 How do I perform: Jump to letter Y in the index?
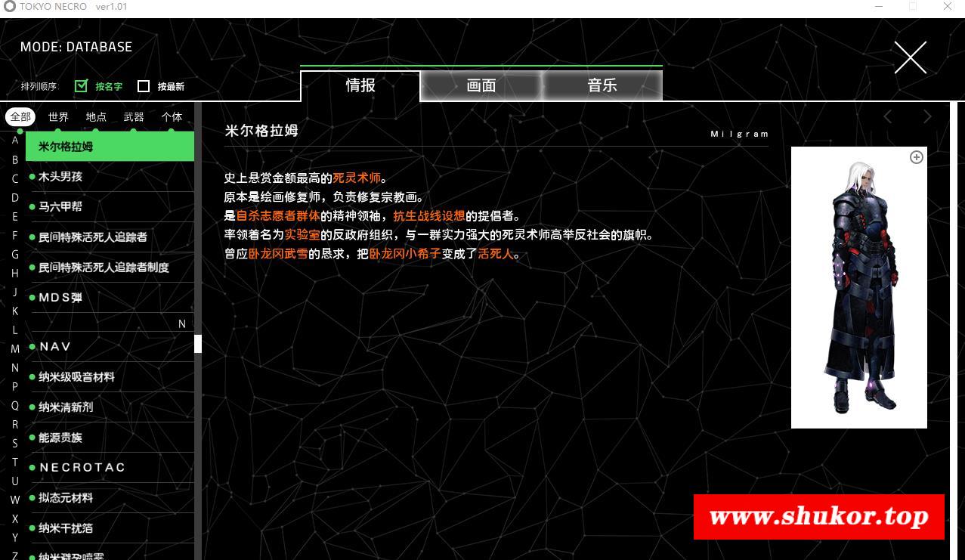15,537
